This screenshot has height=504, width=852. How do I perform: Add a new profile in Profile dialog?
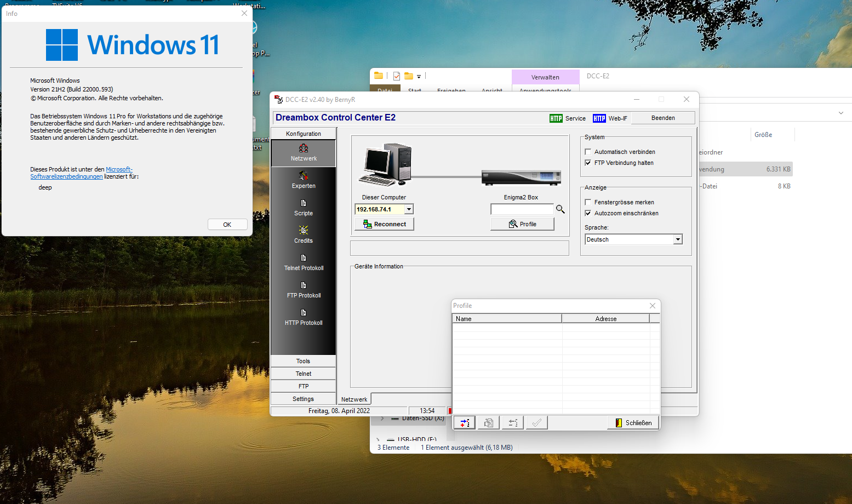pyautogui.click(x=464, y=423)
